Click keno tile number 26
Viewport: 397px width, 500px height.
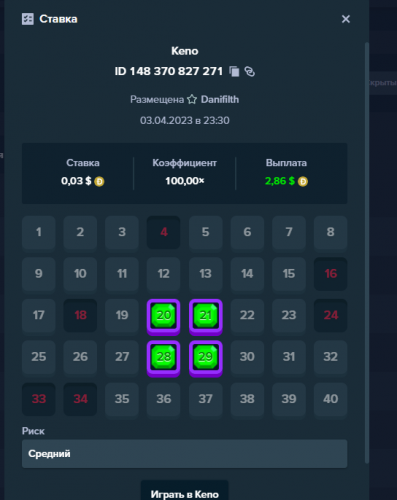[x=80, y=357]
